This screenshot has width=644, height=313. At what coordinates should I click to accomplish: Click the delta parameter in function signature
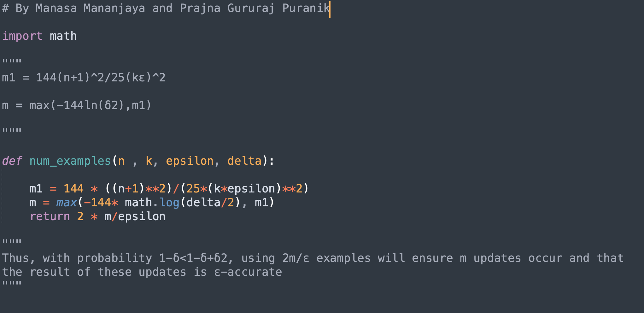click(x=244, y=161)
